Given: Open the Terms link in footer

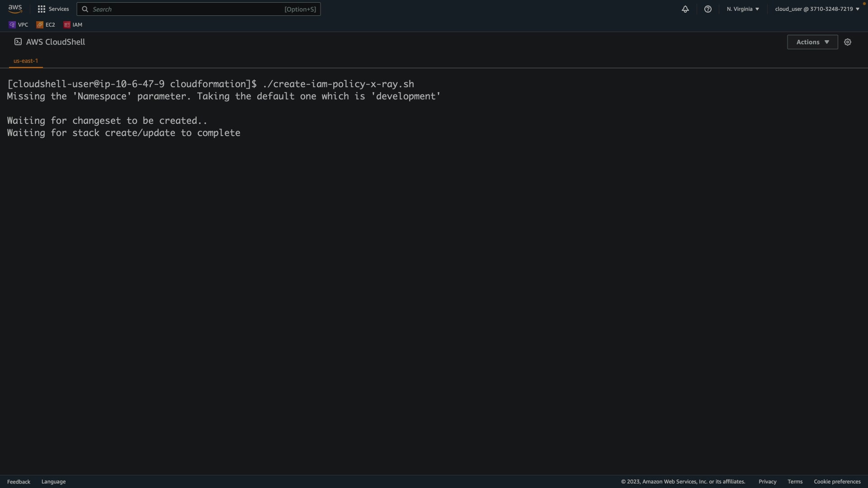Looking at the screenshot, I should [x=795, y=482].
